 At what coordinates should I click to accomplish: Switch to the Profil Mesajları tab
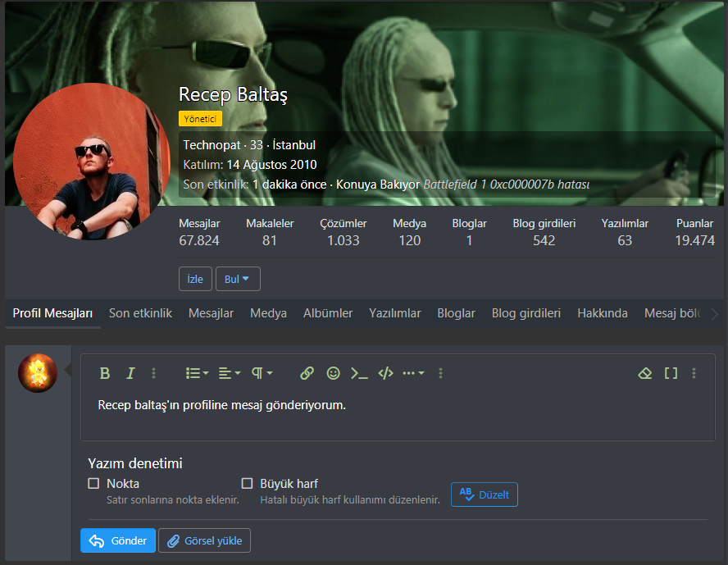(53, 313)
